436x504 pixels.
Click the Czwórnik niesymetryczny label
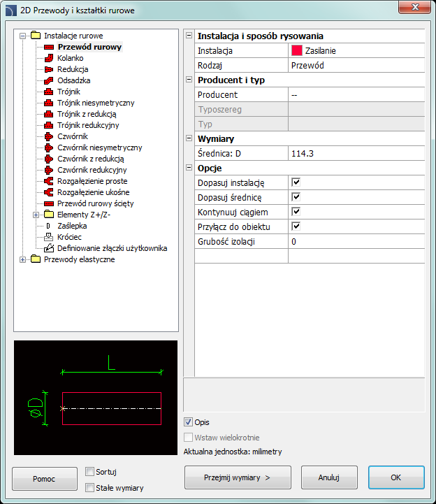coord(100,148)
